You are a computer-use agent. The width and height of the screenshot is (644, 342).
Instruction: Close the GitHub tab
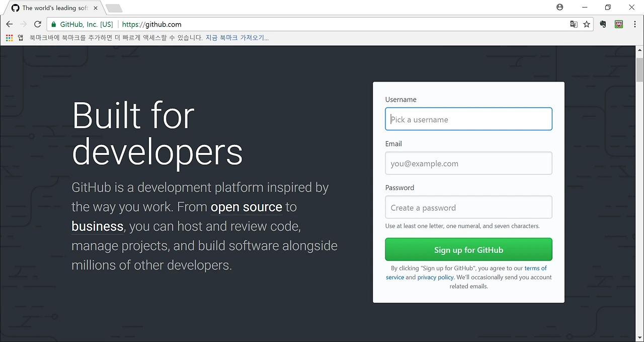click(96, 8)
